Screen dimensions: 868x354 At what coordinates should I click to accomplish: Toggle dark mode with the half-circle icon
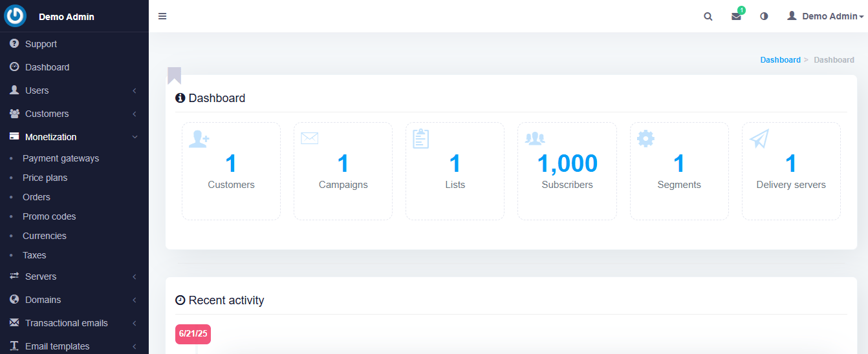click(764, 16)
